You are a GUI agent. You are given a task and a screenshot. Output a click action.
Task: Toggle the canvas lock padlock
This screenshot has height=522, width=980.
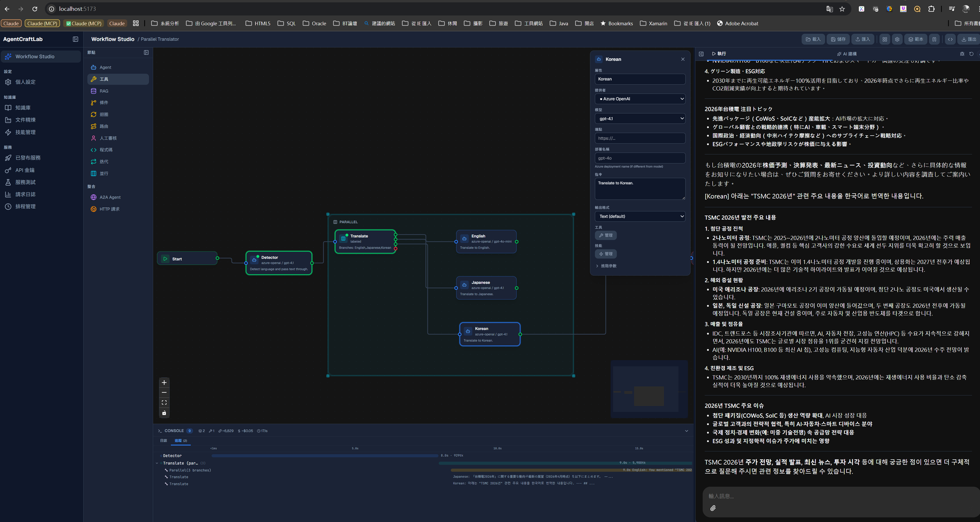coord(164,413)
